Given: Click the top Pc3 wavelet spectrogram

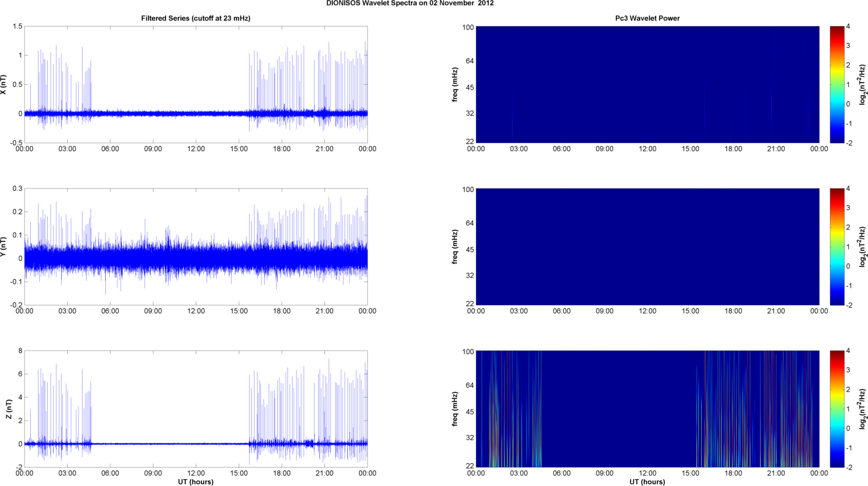Looking at the screenshot, I should click(x=647, y=84).
